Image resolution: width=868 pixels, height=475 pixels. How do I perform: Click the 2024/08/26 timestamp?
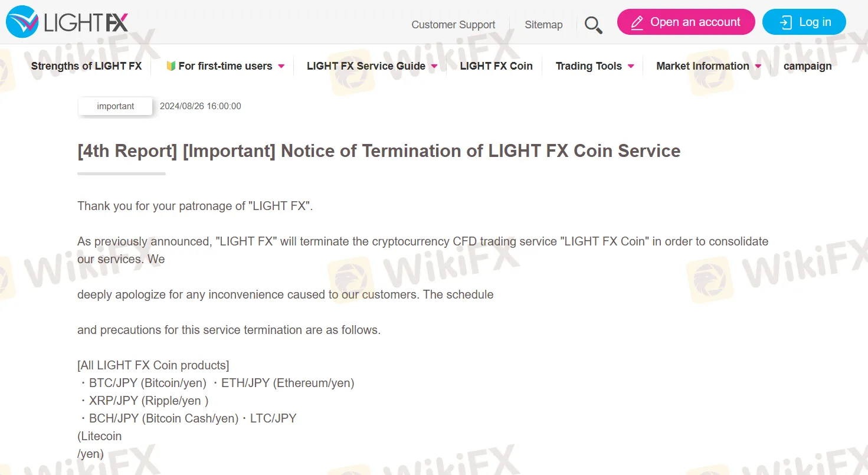tap(201, 106)
